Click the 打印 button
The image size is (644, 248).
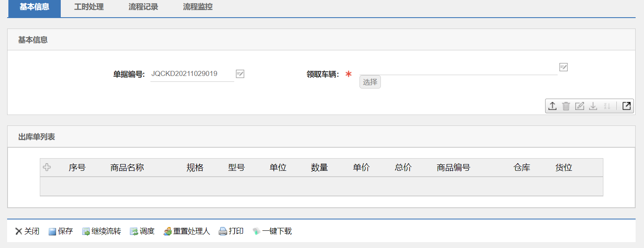click(231, 231)
